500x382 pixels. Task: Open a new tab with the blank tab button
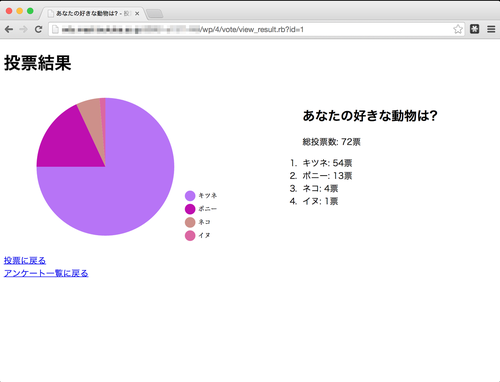point(155,14)
